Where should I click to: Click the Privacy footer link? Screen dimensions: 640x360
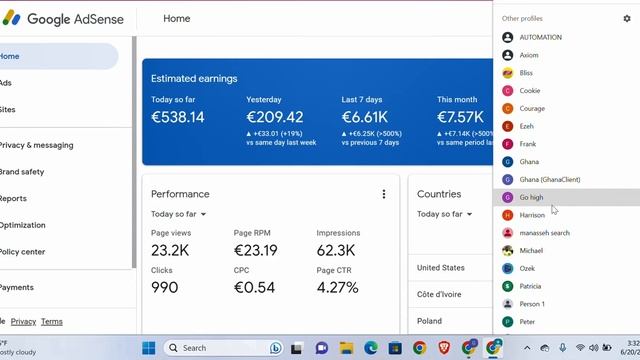[23, 322]
